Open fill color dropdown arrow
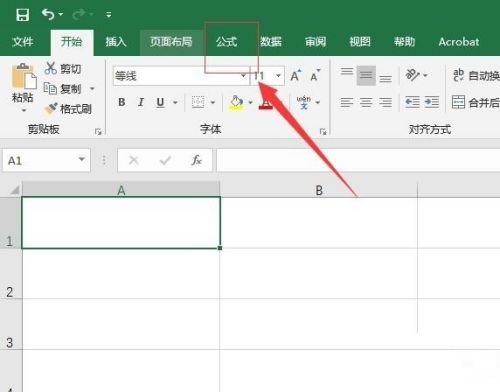 click(250, 102)
